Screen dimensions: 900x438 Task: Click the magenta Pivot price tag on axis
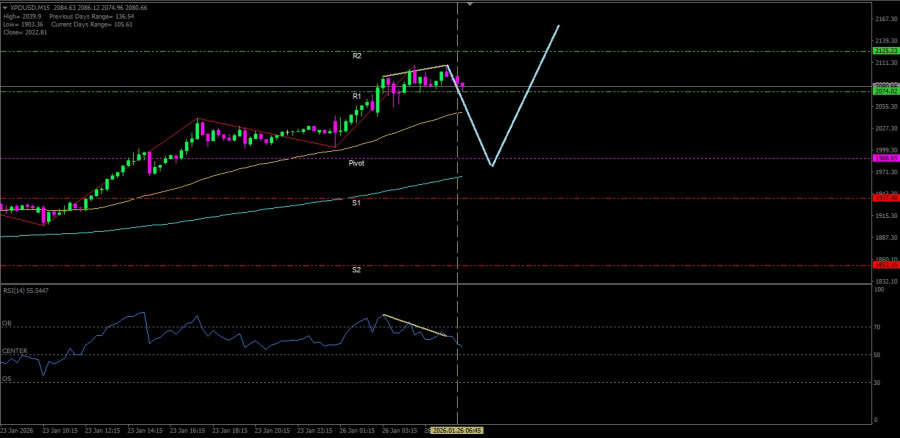point(884,158)
